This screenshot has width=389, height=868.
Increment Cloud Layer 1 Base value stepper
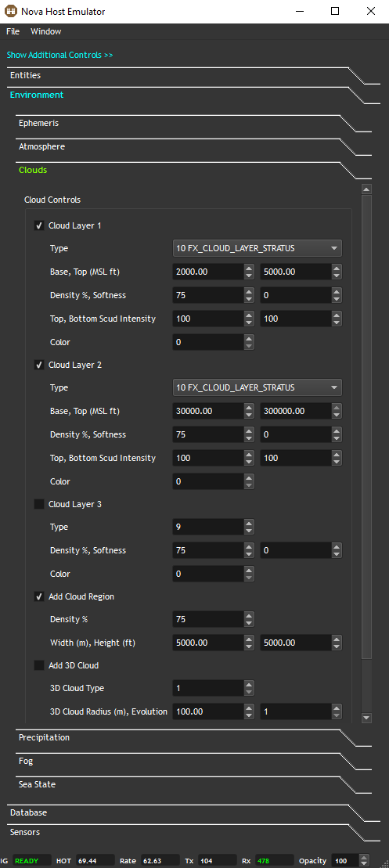(x=249, y=268)
